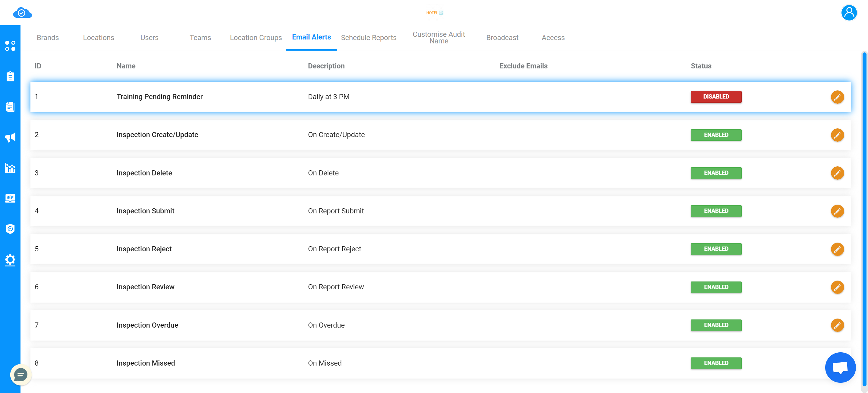Image resolution: width=868 pixels, height=393 pixels.
Task: Select the Customise Audit Name tab
Action: pyautogui.click(x=439, y=38)
